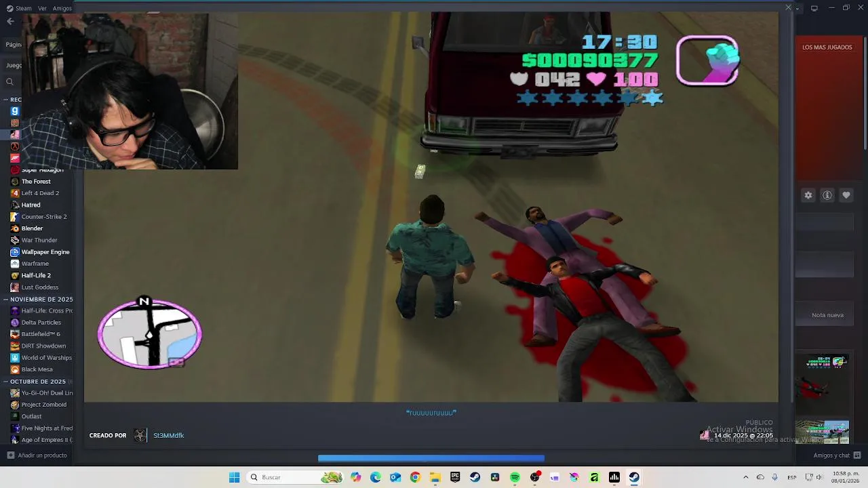Click the Delta Particles game icon

coord(15,323)
